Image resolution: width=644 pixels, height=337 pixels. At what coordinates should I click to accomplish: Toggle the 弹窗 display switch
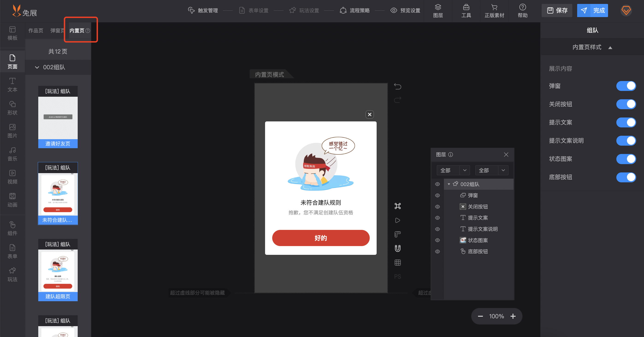click(x=626, y=86)
